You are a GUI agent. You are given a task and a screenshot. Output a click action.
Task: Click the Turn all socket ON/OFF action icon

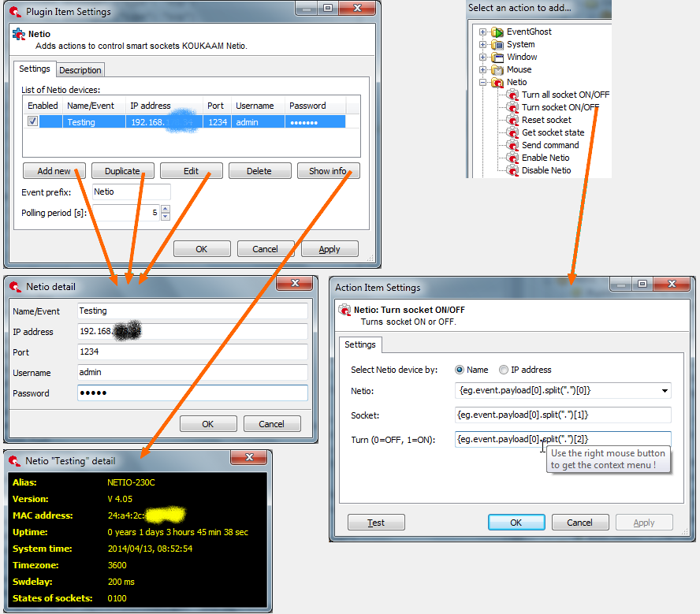[x=512, y=95]
